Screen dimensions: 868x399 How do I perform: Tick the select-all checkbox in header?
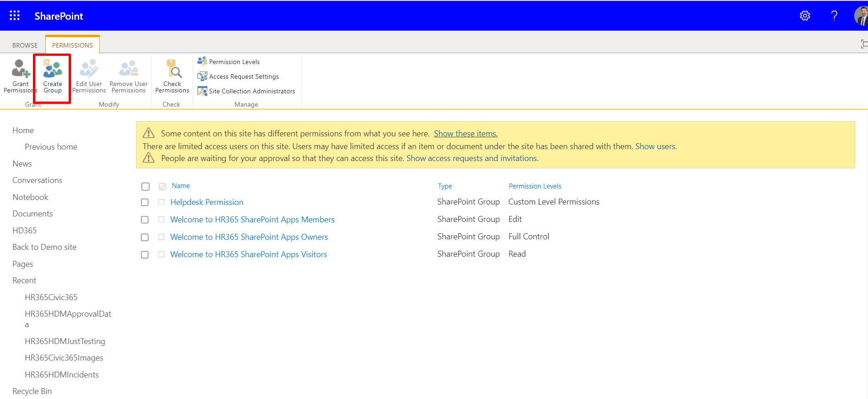(146, 186)
